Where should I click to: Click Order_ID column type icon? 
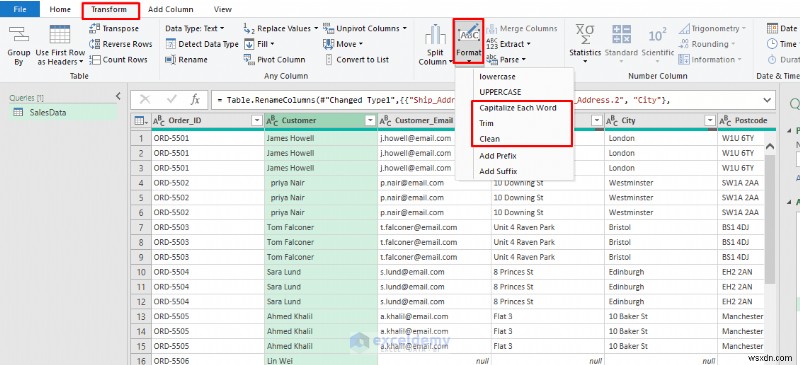pyautogui.click(x=159, y=121)
